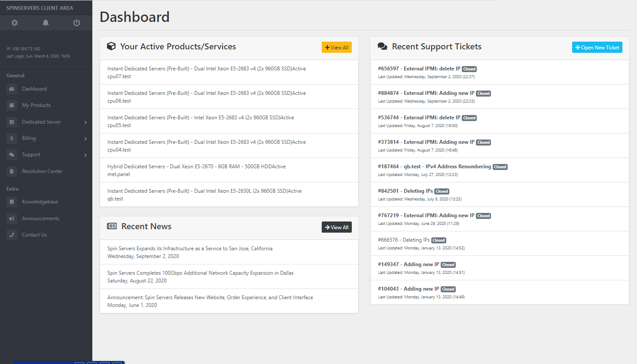Expand the Support submenu chevron

[85, 155]
